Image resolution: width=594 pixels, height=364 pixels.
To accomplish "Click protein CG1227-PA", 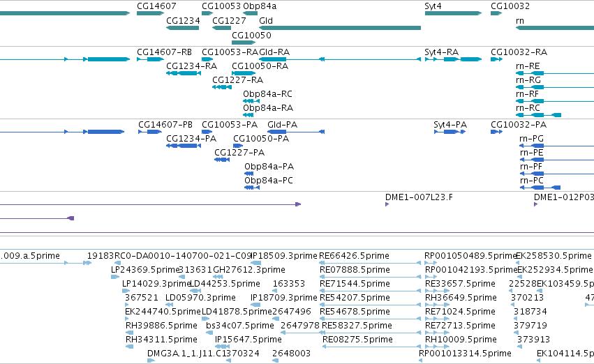I will click(x=239, y=153).
